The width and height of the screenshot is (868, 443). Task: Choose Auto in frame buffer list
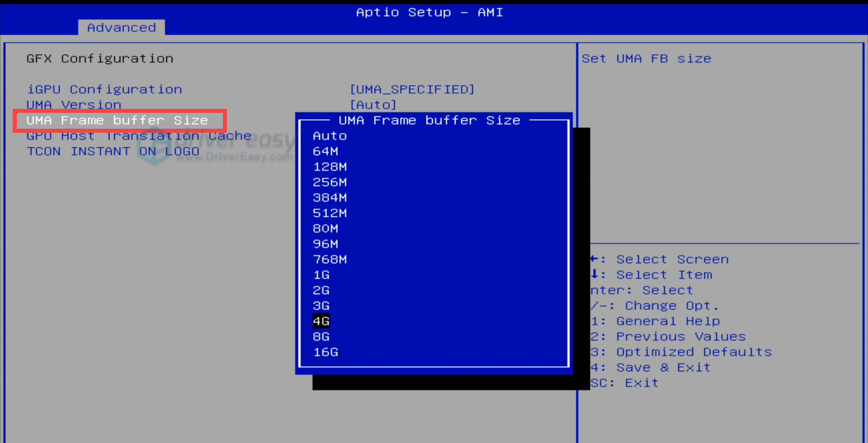point(330,136)
